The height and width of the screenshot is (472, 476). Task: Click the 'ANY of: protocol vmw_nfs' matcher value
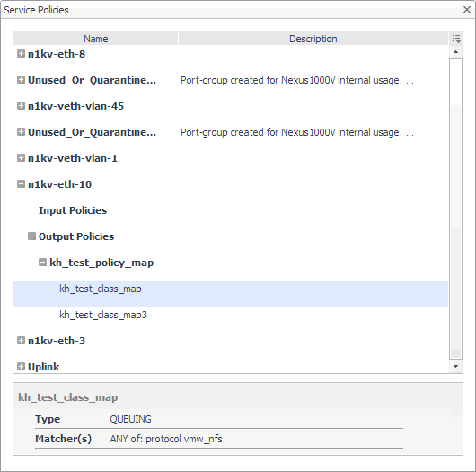(x=166, y=439)
